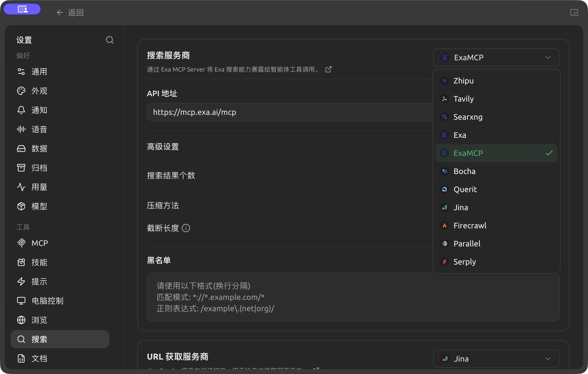
Task: Open the 外观 appearance settings
Action: click(x=60, y=91)
